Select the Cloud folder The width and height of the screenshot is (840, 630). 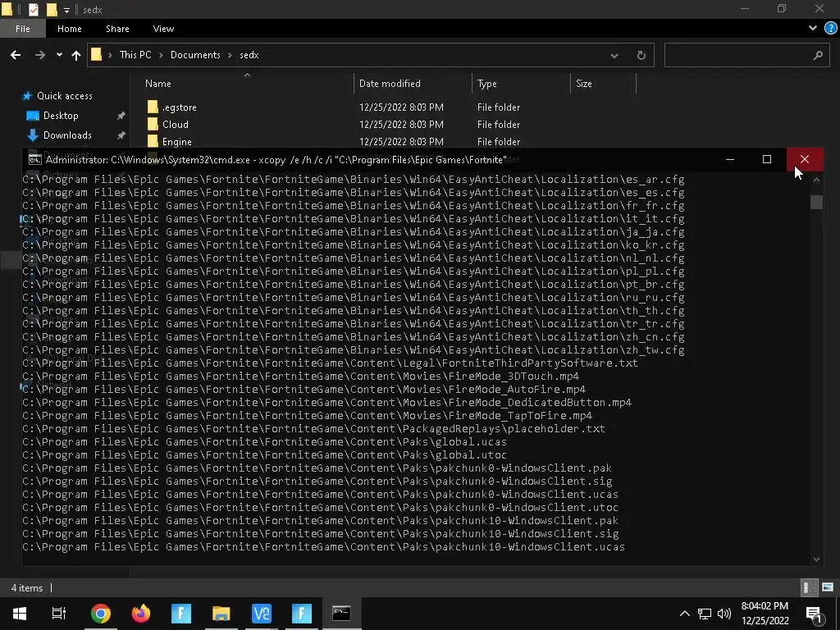point(176,125)
